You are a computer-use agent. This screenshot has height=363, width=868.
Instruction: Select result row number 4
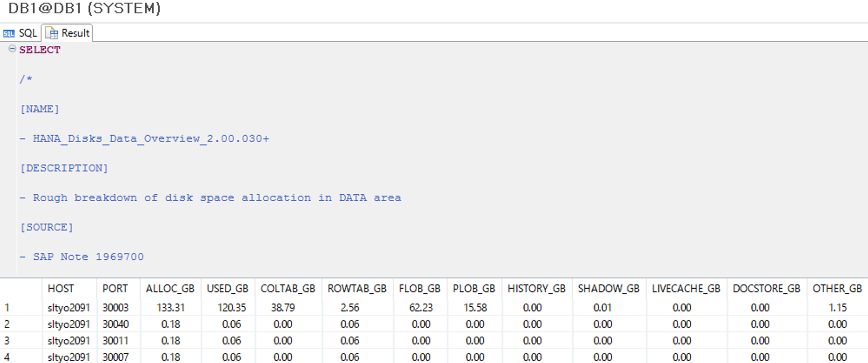pos(7,357)
